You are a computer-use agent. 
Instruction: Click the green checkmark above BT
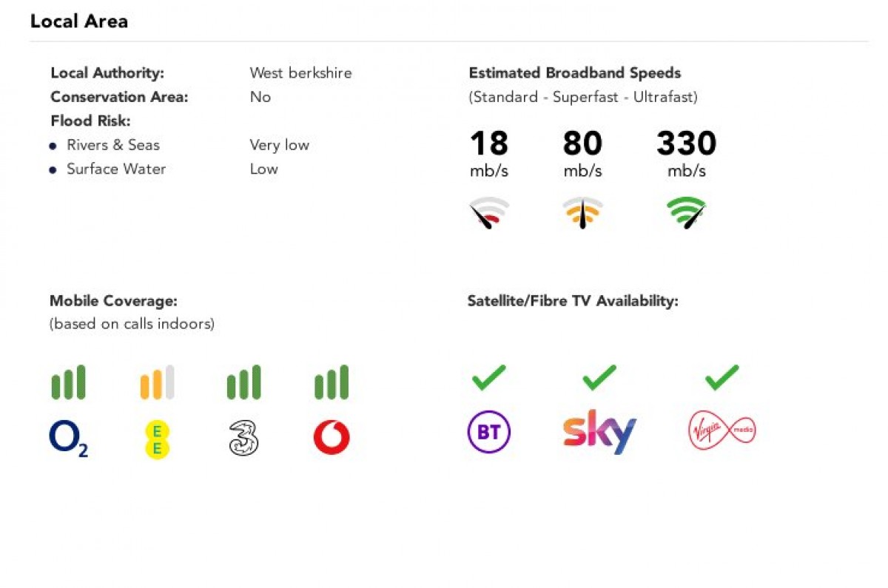coord(488,377)
